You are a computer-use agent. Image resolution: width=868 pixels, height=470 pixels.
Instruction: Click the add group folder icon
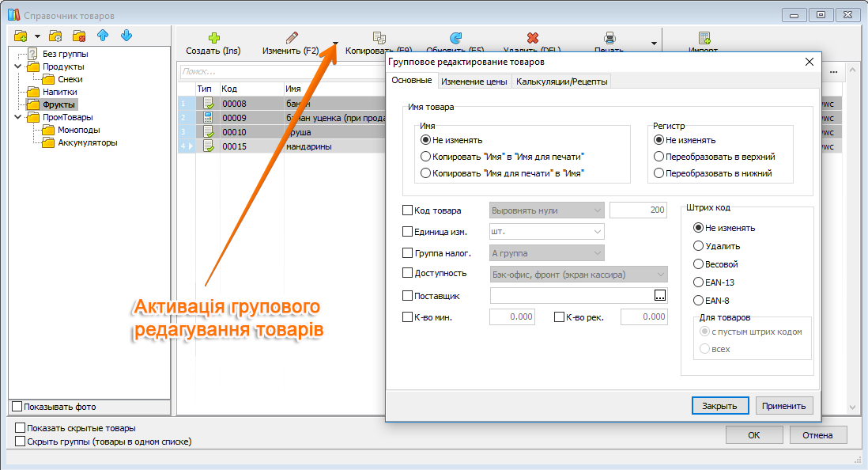pyautogui.click(x=21, y=36)
